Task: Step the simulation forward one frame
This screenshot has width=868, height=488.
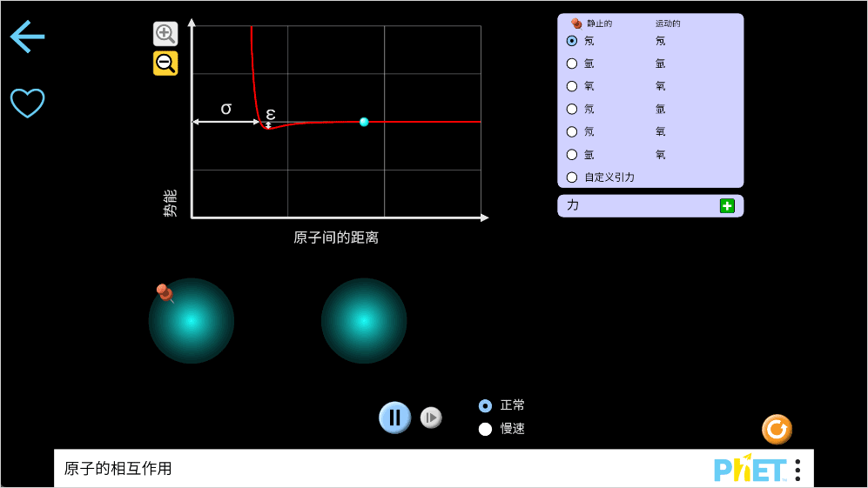Action: [x=431, y=418]
